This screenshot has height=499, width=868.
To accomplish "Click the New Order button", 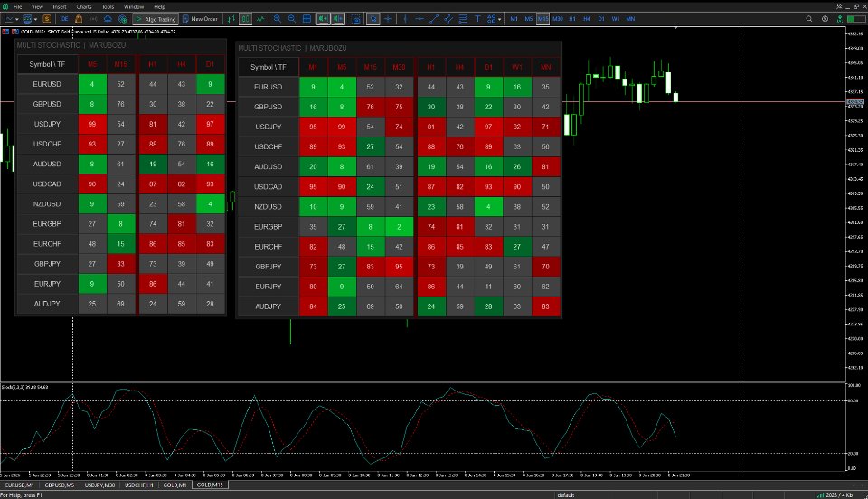I will [x=200, y=19].
